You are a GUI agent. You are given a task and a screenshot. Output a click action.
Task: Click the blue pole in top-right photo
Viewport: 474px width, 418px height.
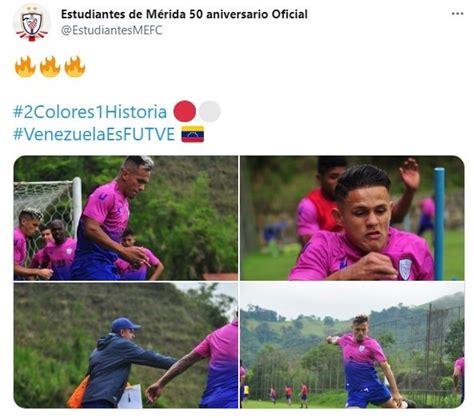click(x=439, y=223)
